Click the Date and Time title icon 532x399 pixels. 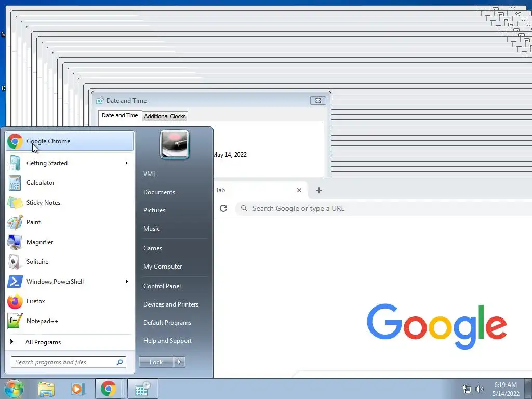point(99,101)
